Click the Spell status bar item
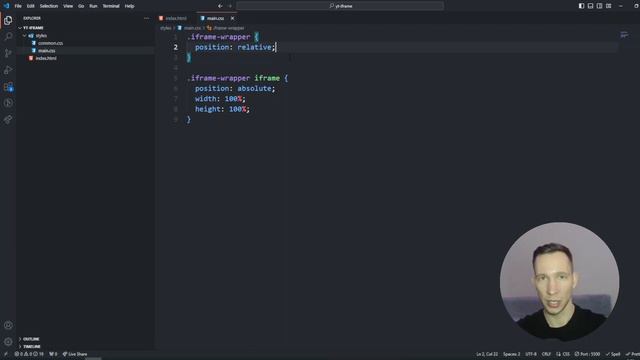The image size is (640, 360). pos(613,354)
